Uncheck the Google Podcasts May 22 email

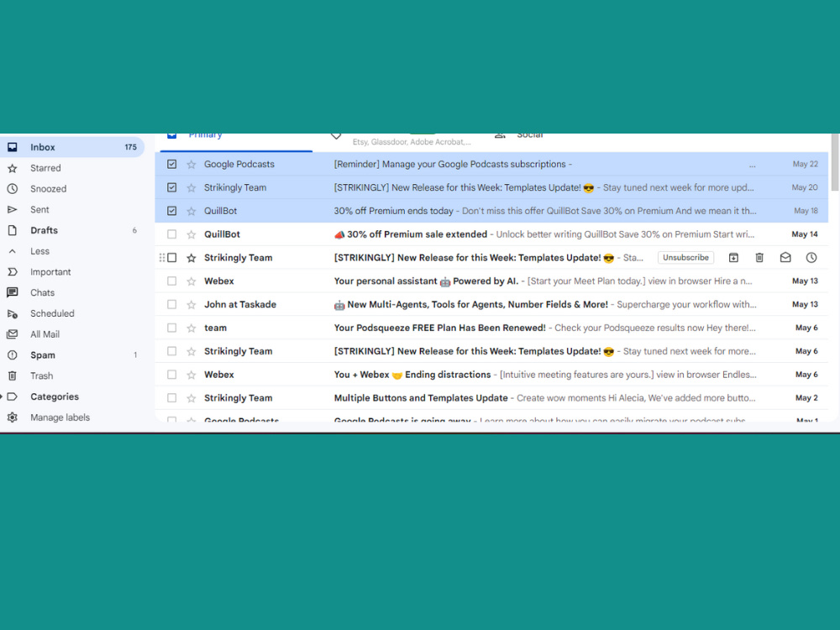tap(171, 164)
